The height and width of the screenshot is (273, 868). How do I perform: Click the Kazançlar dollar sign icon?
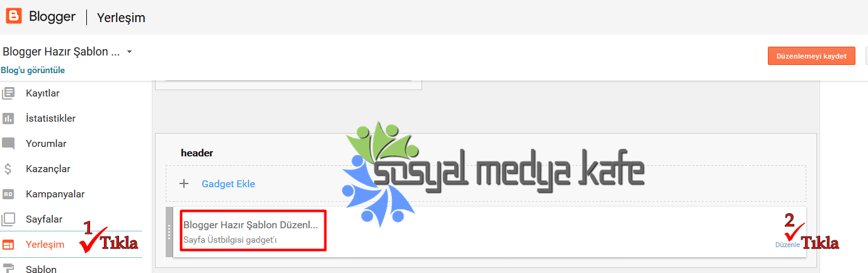pyautogui.click(x=8, y=169)
